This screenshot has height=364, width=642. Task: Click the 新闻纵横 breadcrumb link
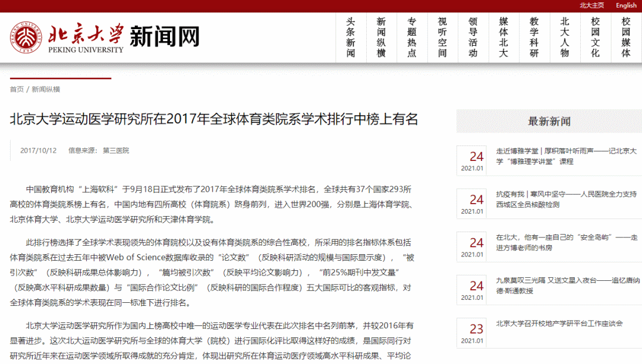[46, 89]
